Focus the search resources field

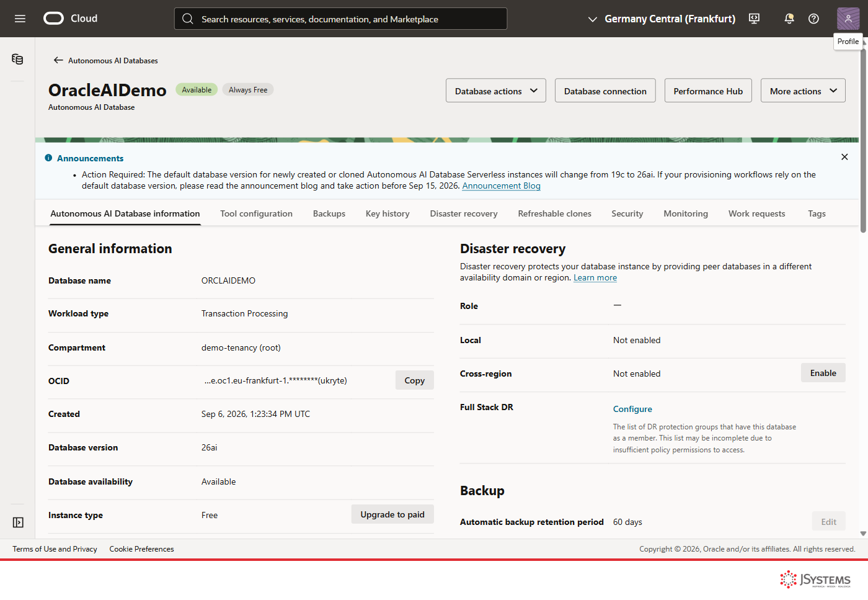340,19
